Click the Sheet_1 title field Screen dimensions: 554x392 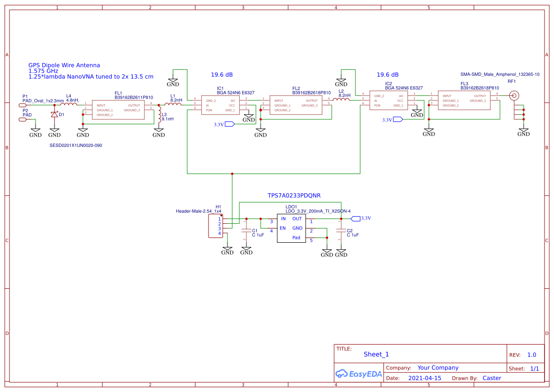(375, 354)
